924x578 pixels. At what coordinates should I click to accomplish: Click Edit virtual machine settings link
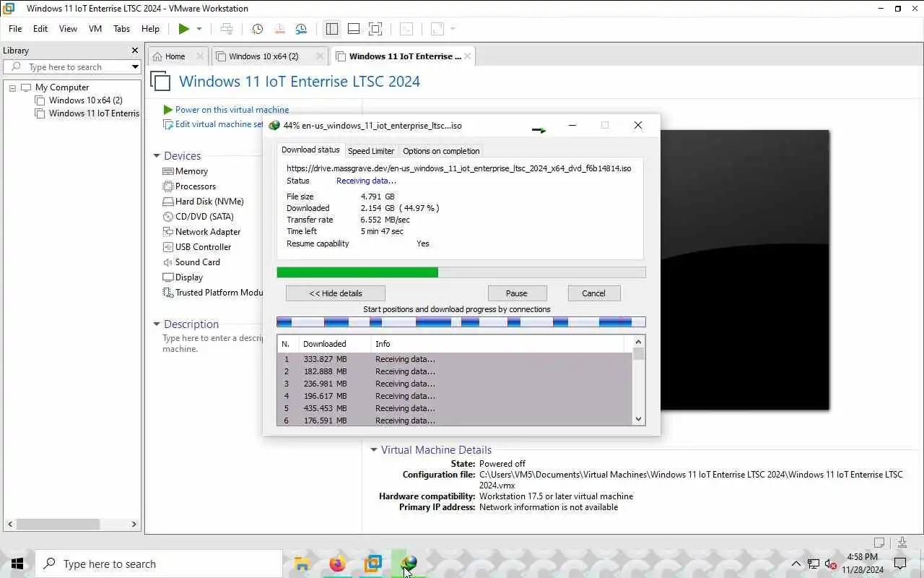(219, 124)
